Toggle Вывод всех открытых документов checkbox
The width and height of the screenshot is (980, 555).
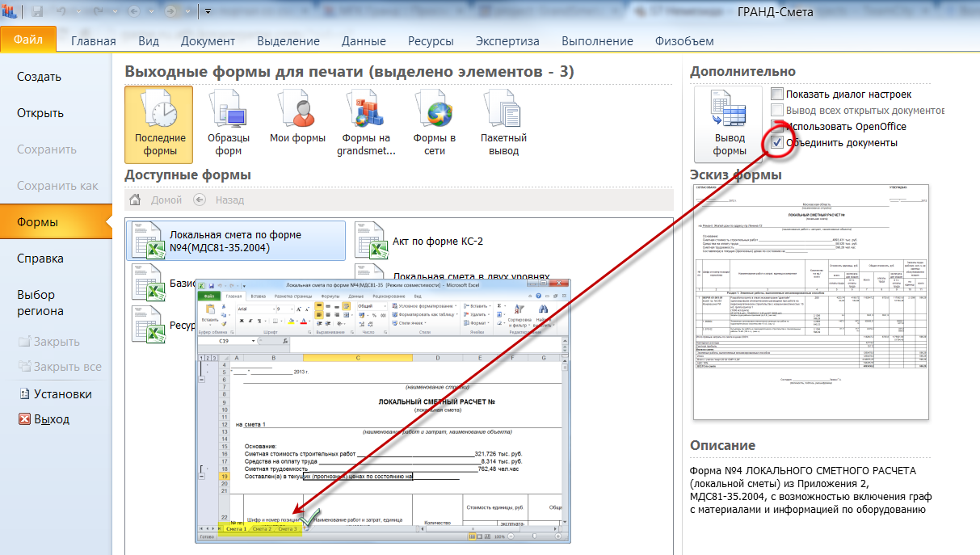(777, 110)
